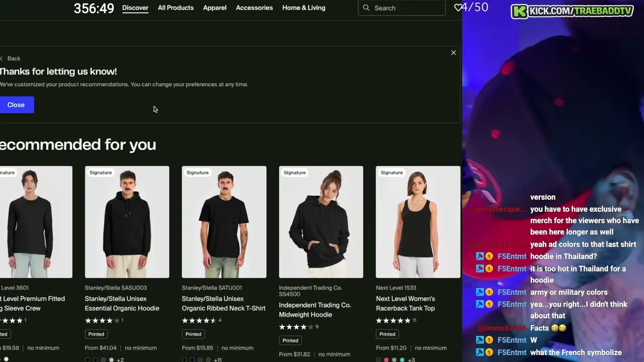
Task: Click the 'From $31.82' price
Action: (294, 354)
